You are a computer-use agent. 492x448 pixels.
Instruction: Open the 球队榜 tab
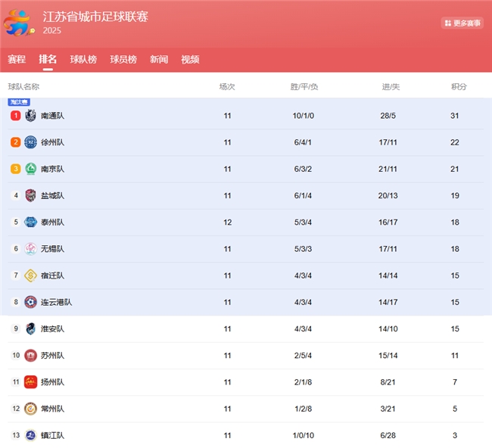83,60
